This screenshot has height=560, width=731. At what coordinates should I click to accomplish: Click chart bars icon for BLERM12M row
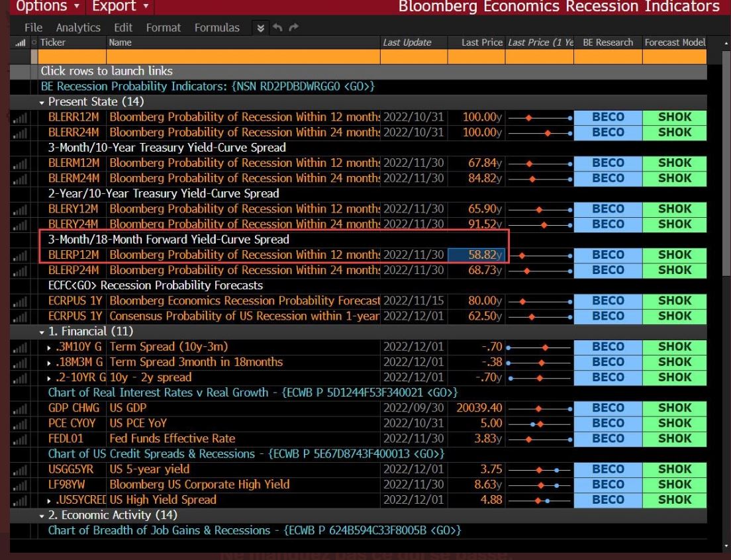pyautogui.click(x=20, y=164)
